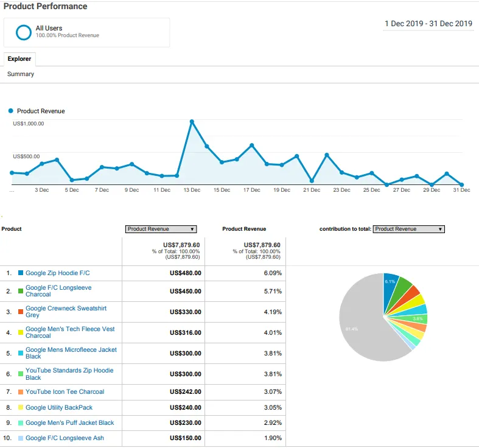Click the US$150.00 revenue cell

point(186,438)
